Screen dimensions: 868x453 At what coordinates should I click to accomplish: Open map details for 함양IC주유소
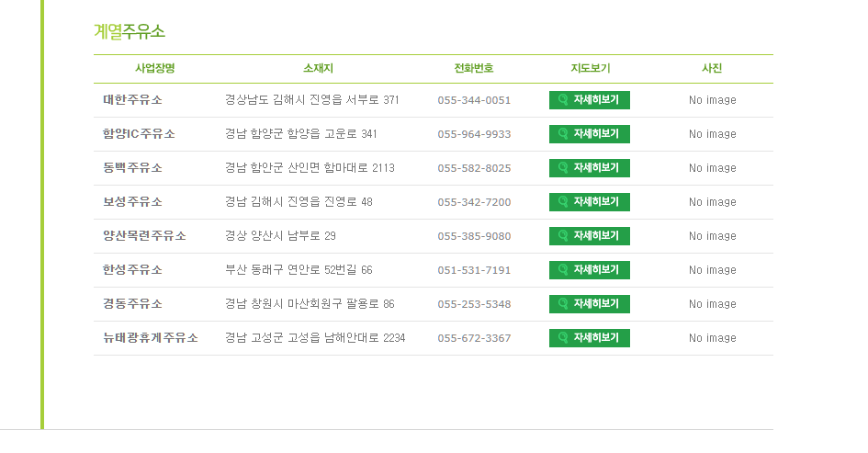[590, 134]
